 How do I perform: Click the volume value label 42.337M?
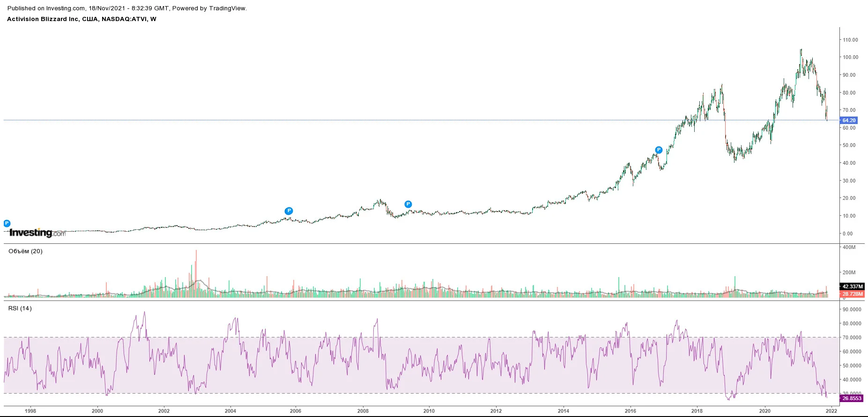click(x=852, y=286)
